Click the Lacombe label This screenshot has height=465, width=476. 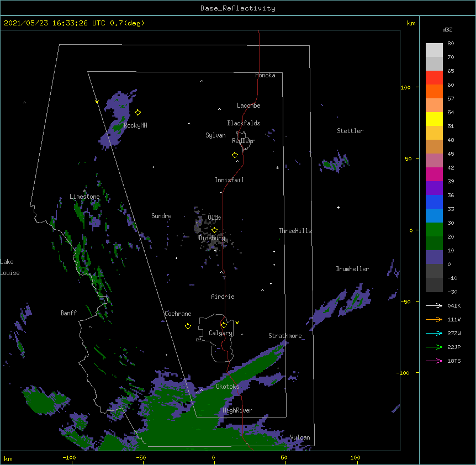[x=248, y=105]
